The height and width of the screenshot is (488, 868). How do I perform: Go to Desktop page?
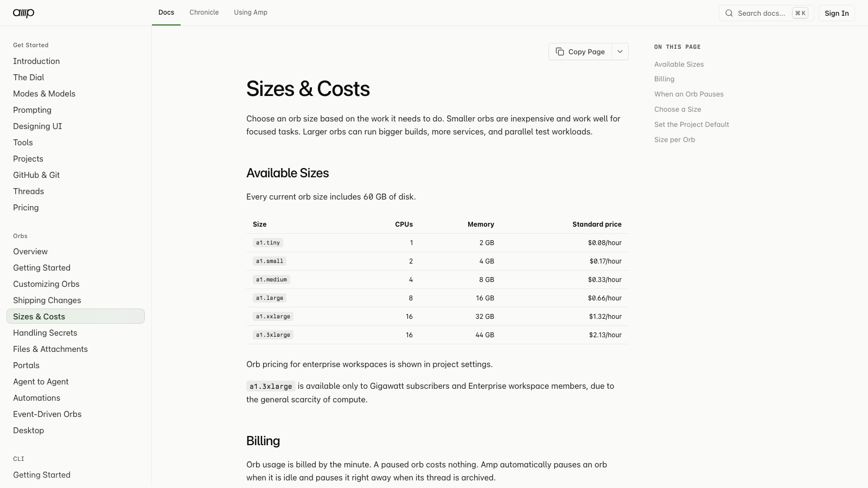(28, 431)
